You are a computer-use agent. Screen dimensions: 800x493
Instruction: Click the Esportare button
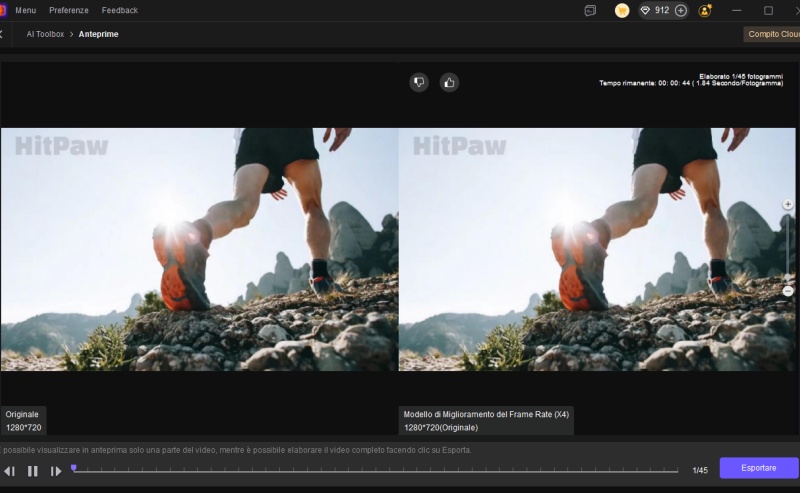click(759, 468)
